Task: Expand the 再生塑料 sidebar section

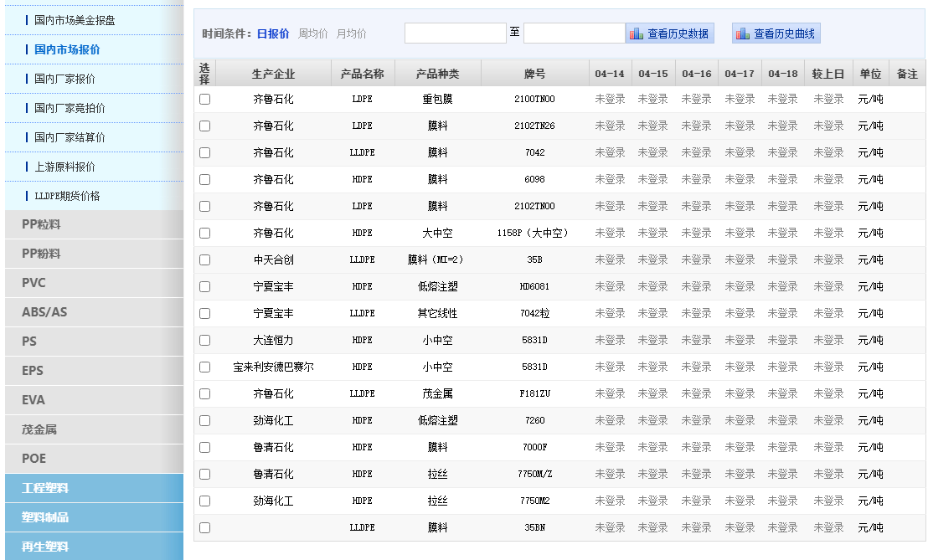Action: [45, 547]
